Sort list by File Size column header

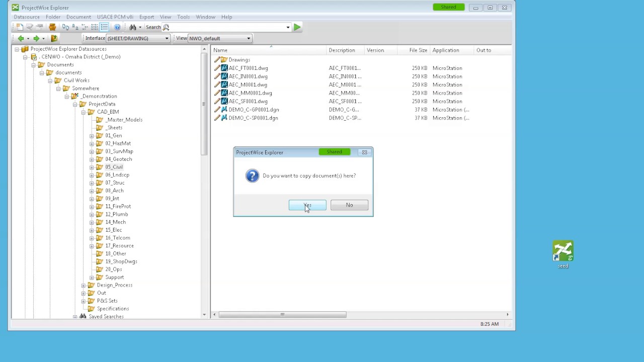414,50
